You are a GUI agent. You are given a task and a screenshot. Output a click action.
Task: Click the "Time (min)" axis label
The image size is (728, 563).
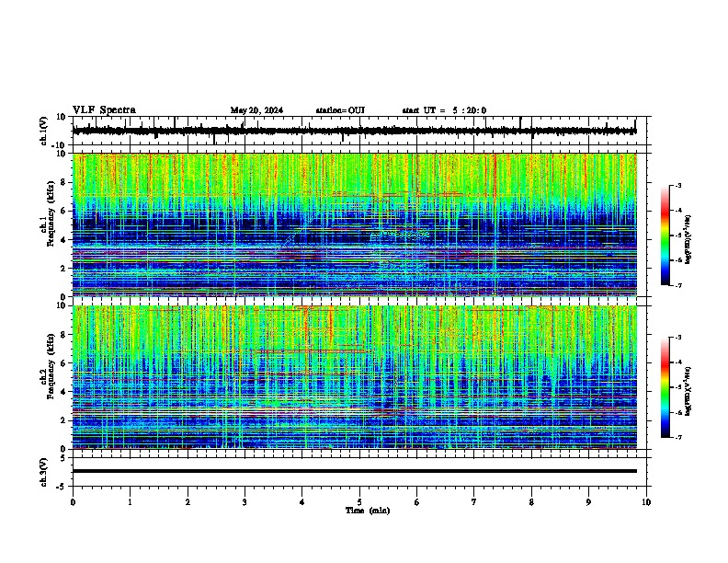coord(368,511)
